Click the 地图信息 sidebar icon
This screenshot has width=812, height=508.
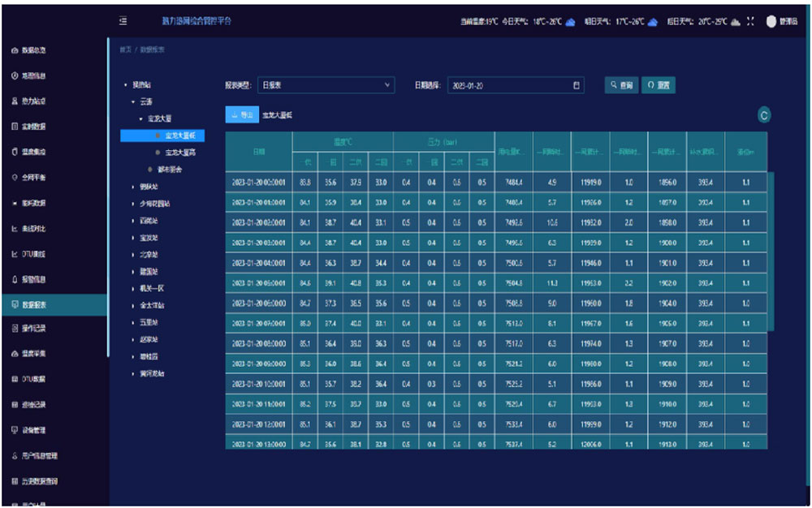click(15, 75)
